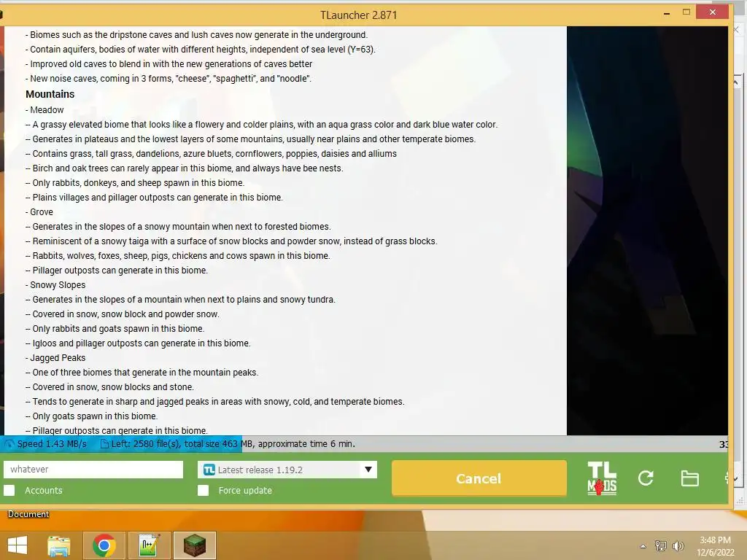This screenshot has width=747, height=560.
Task: Open the Windows Start button
Action: (x=18, y=545)
